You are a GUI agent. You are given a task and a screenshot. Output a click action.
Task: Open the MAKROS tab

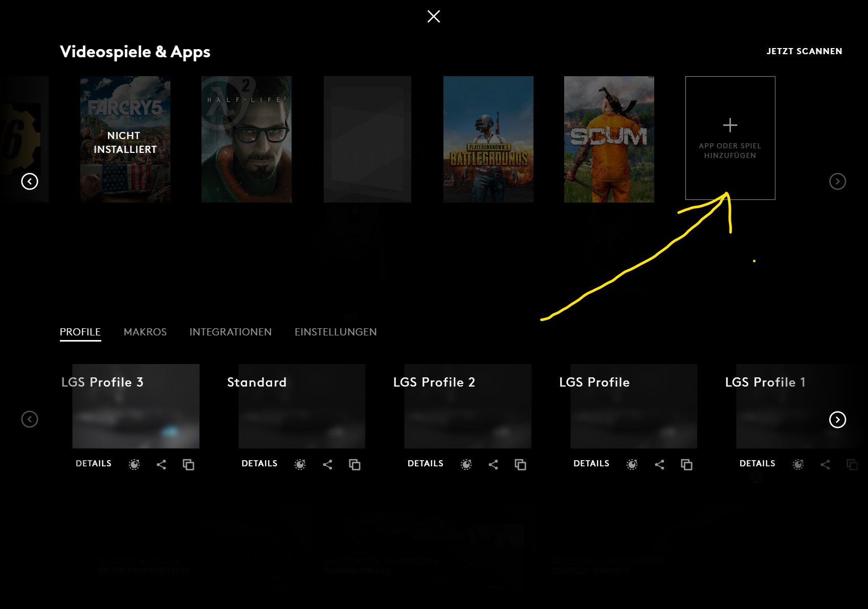(x=145, y=332)
